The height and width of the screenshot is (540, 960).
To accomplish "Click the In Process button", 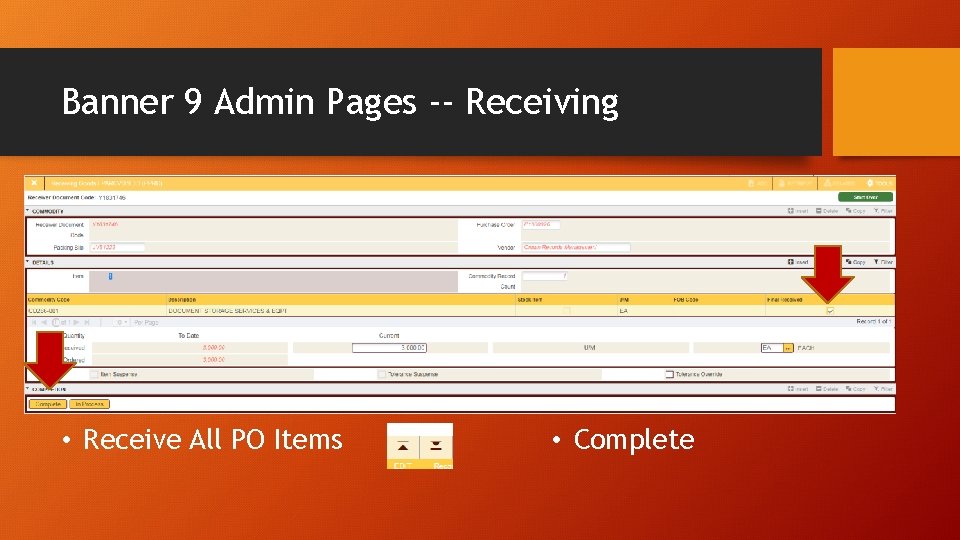I will [x=89, y=404].
